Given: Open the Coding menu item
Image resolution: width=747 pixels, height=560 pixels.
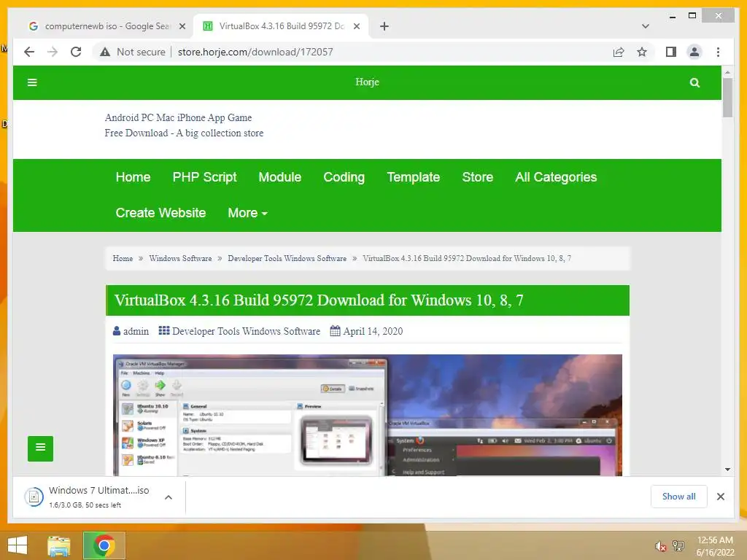Looking at the screenshot, I should [x=344, y=177].
